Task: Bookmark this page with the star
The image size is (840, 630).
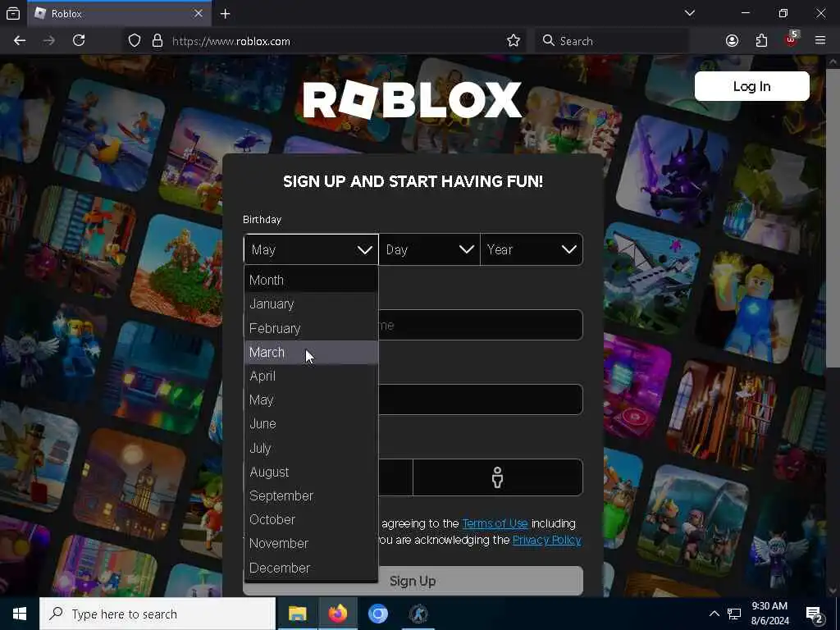Action: [x=514, y=41]
